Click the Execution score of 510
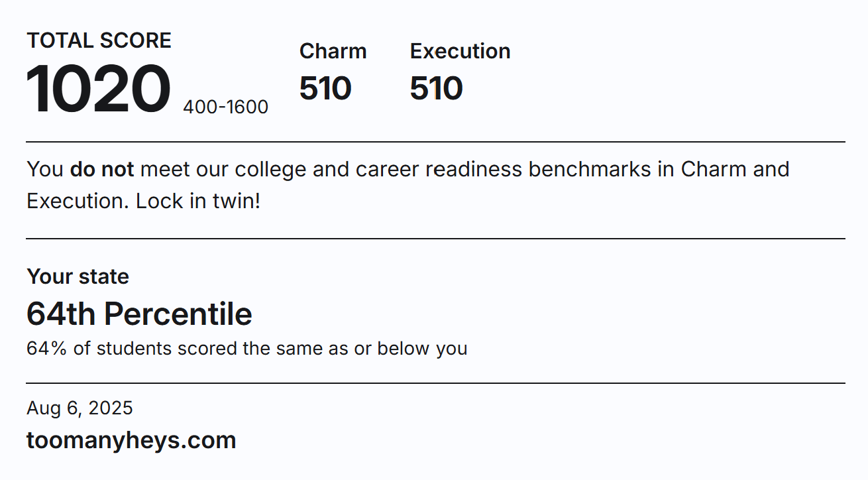The height and width of the screenshot is (480, 868). pyautogui.click(x=436, y=88)
